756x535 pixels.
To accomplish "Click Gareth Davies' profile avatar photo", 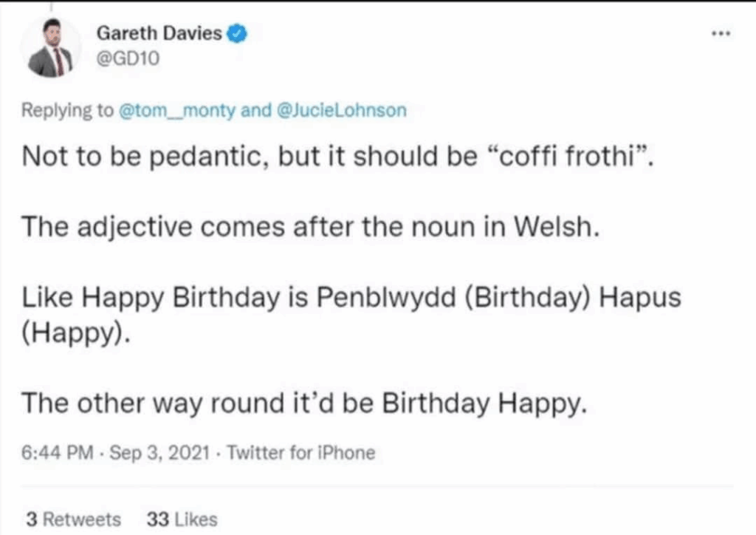I will point(50,49).
